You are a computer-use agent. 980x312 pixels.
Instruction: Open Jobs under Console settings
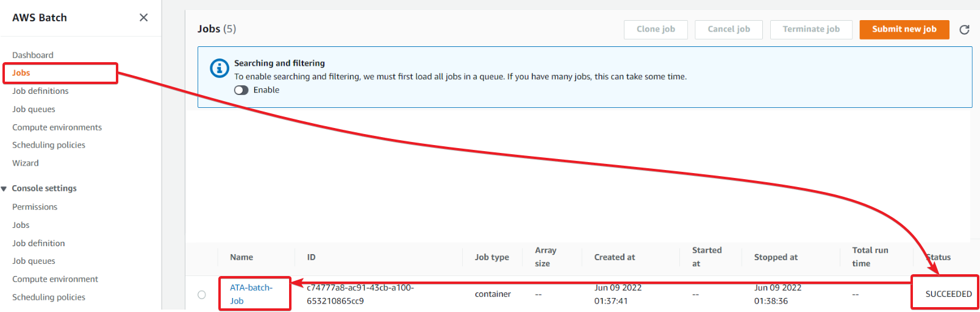tap(21, 225)
